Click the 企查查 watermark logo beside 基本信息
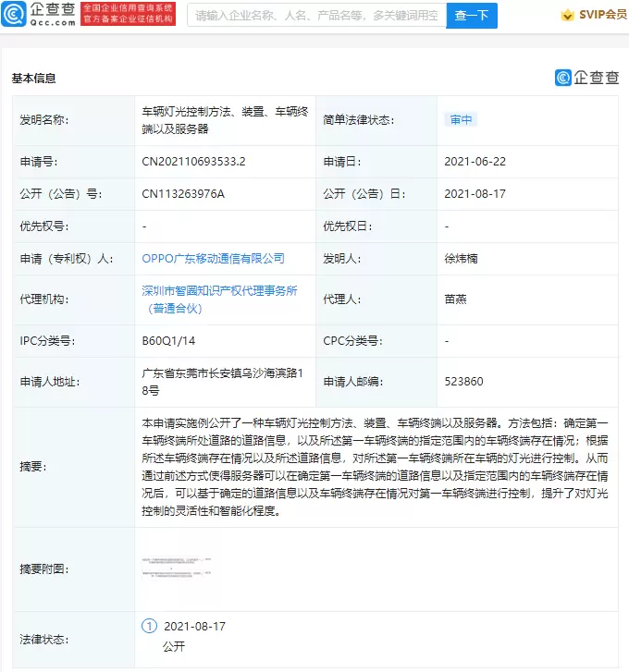 tap(586, 79)
